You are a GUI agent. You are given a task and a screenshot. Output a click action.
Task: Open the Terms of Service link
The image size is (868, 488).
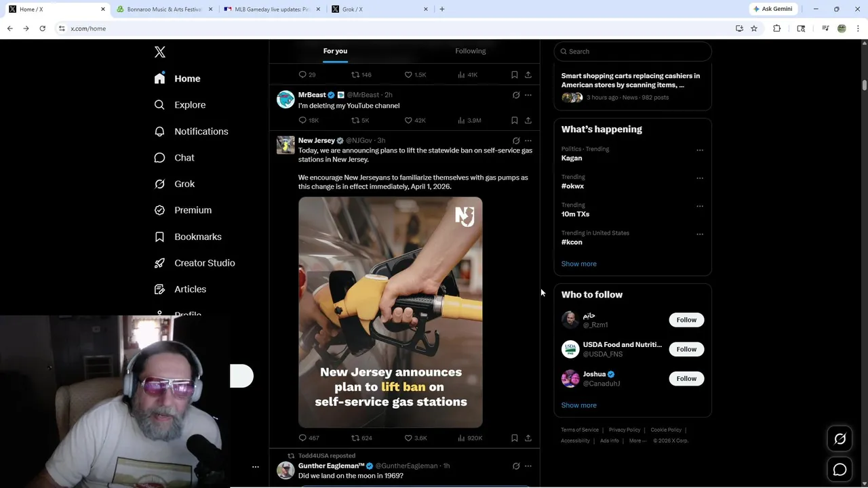point(580,430)
